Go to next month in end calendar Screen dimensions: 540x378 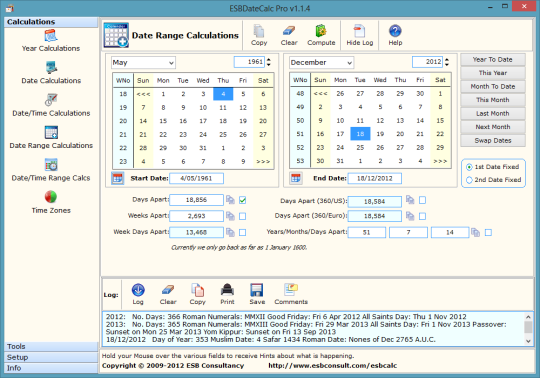point(440,161)
